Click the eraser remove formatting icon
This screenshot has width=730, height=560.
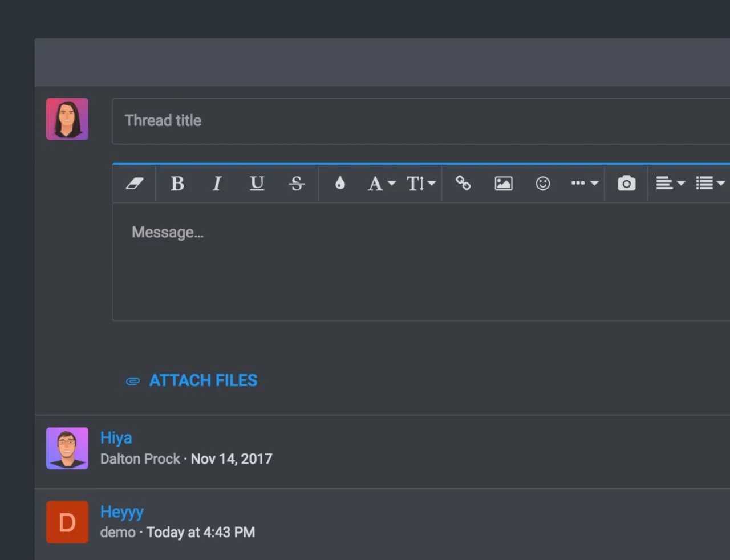(135, 184)
